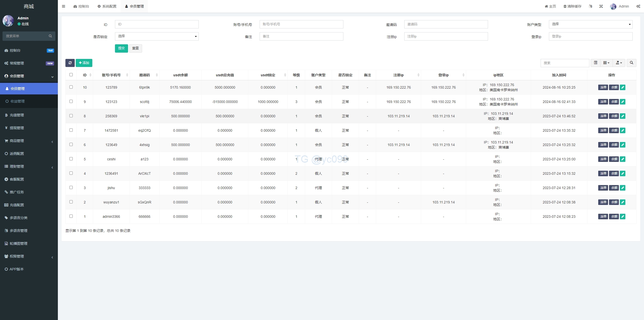Click the 添加 button
The width and height of the screenshot is (644, 320).
(x=84, y=63)
